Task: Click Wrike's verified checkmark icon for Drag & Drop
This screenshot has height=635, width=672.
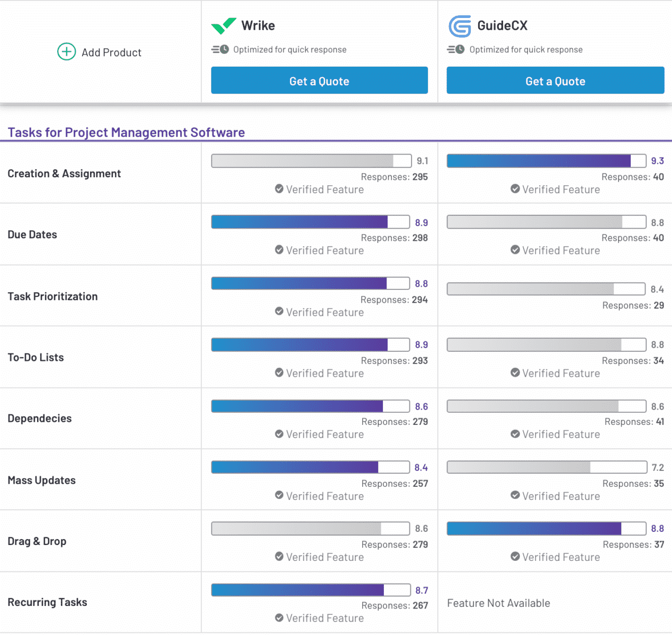Action: (279, 557)
